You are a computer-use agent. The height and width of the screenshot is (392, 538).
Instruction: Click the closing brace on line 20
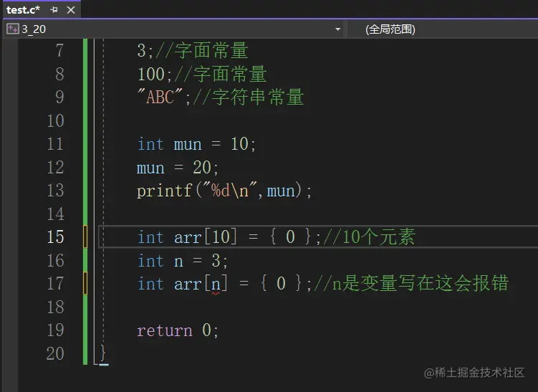(x=103, y=353)
